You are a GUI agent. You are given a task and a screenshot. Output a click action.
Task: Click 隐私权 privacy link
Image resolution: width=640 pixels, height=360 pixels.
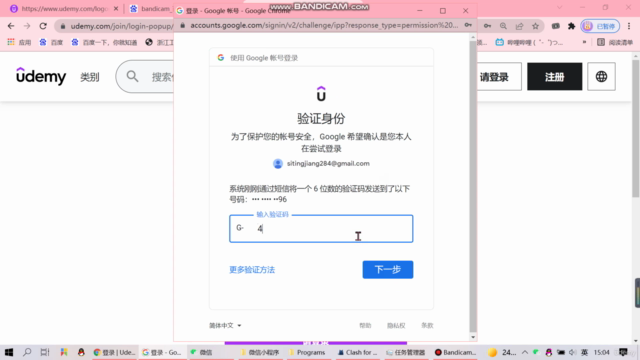point(396,325)
